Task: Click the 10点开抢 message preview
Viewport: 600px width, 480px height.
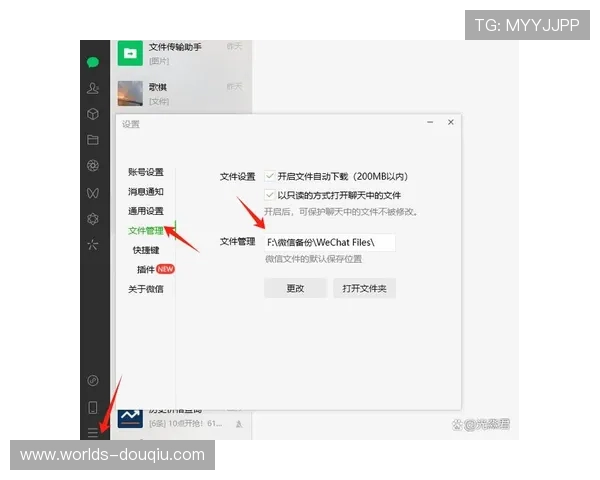Action: [x=186, y=424]
